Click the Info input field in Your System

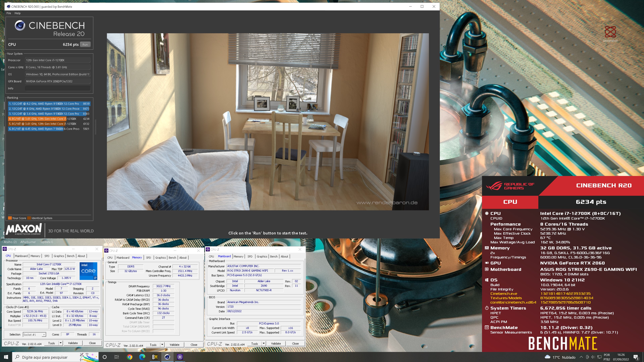[x=58, y=88]
